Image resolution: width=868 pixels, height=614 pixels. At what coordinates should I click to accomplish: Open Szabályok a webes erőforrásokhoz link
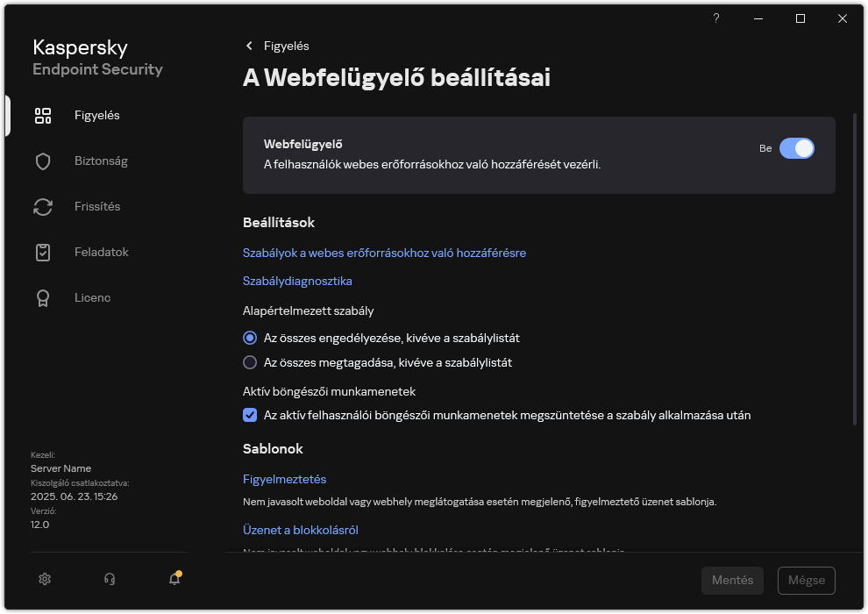point(384,253)
